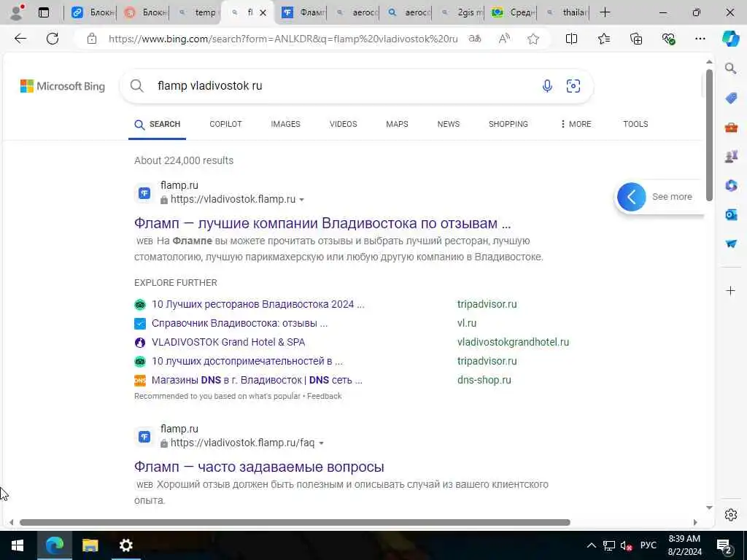747x560 pixels.
Task: Open split screen view icon
Action: pyautogui.click(x=571, y=39)
